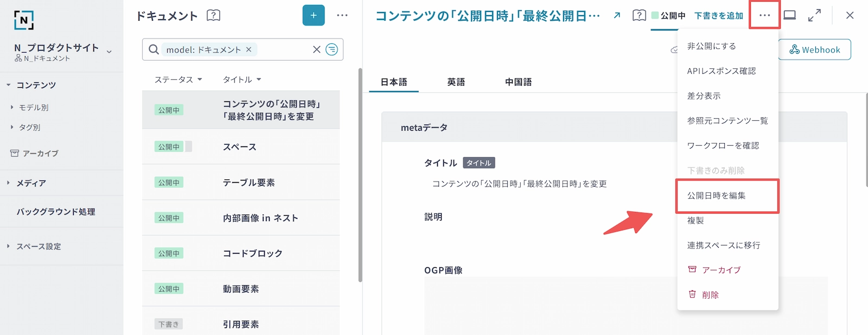Screen dimensions: 868x335
Task: Remove the model: ドキュメント filter chip
Action: point(249,49)
